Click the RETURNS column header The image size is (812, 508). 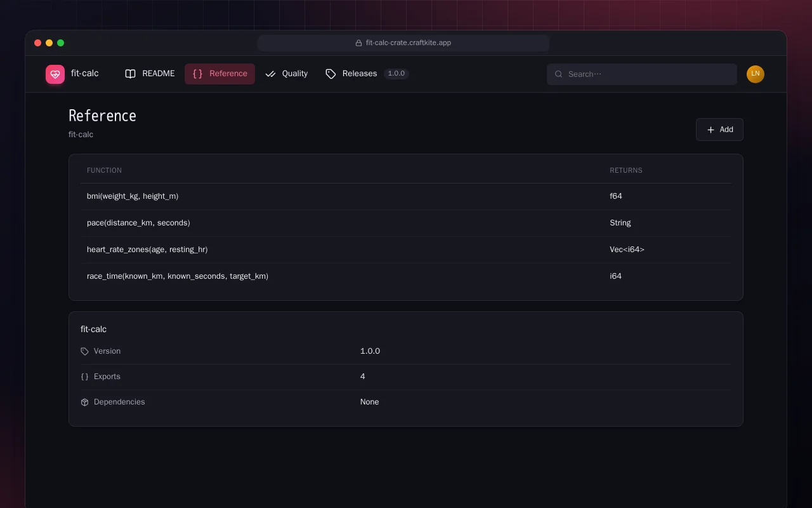[626, 170]
